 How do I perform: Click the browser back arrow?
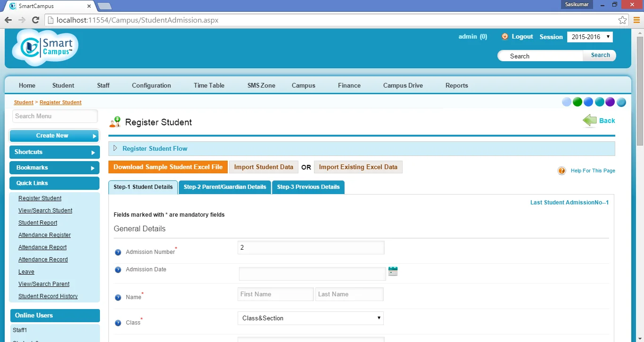click(x=8, y=20)
